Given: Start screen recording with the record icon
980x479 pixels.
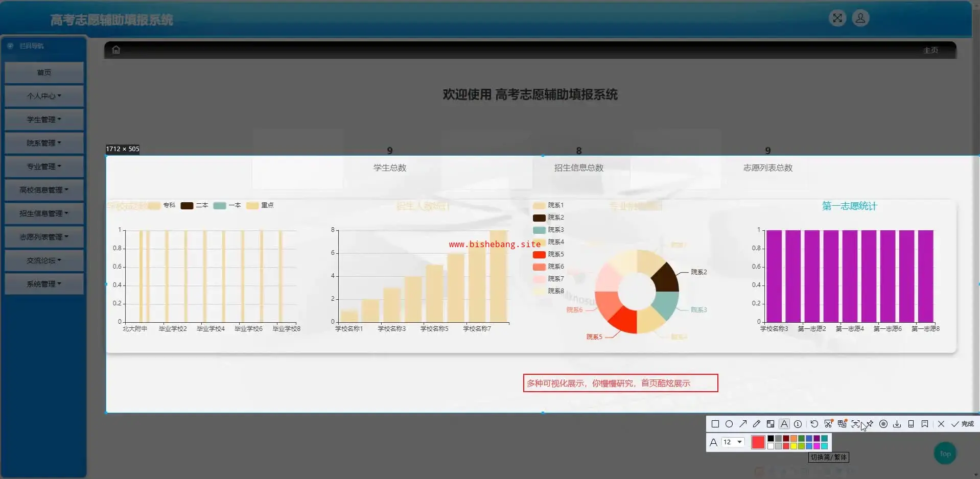Looking at the screenshot, I should pos(883,424).
